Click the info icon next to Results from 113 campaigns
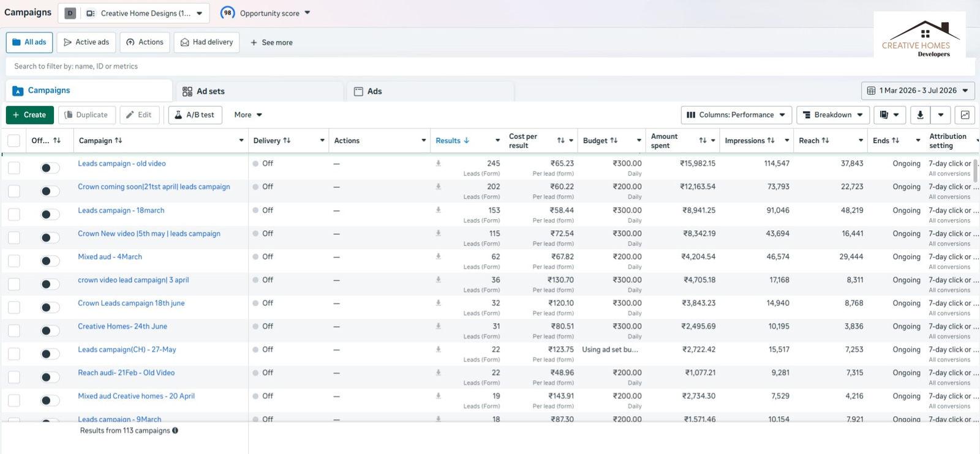 point(175,431)
